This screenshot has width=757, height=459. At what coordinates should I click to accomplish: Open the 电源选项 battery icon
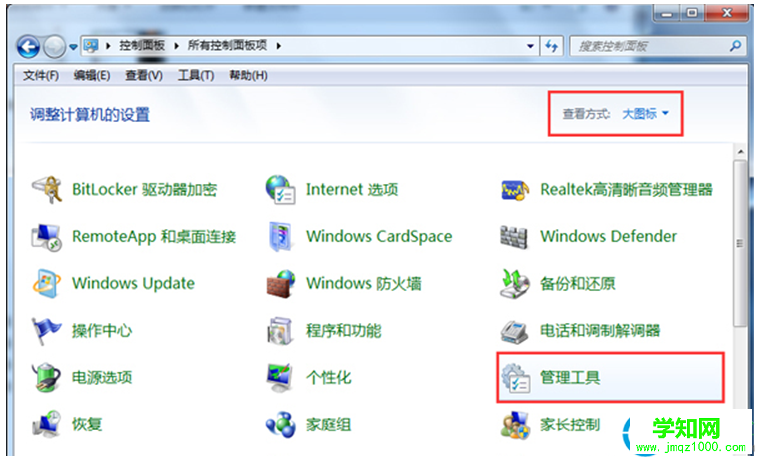pyautogui.click(x=46, y=377)
